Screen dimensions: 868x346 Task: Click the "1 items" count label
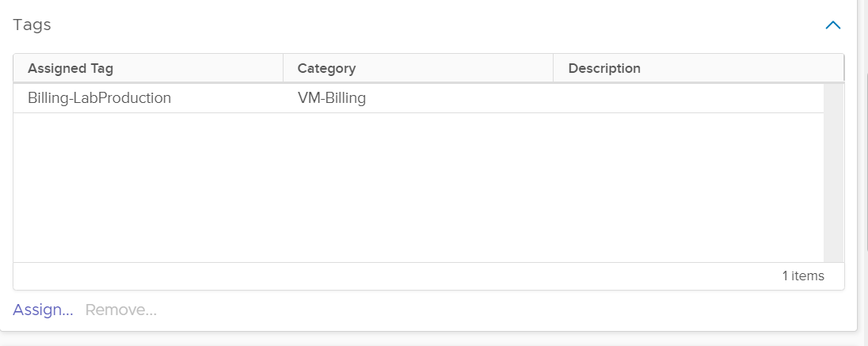(x=803, y=276)
